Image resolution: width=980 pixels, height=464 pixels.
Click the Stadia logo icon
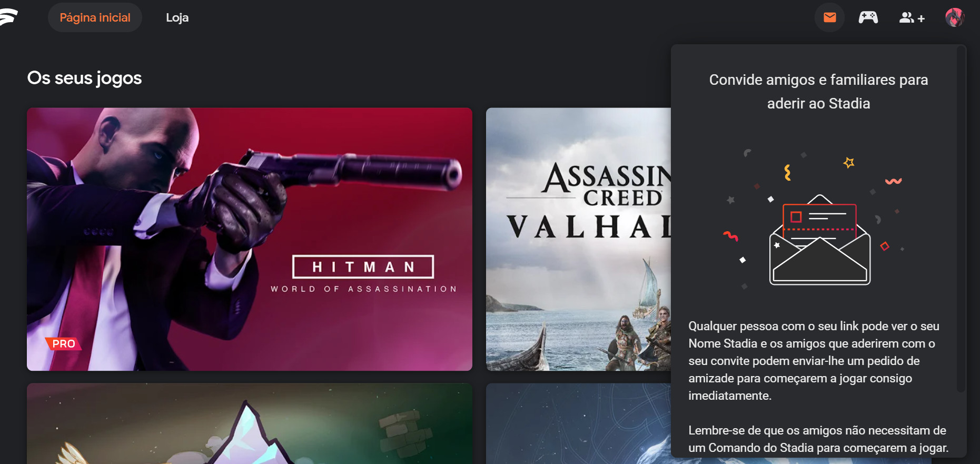coord(8,17)
